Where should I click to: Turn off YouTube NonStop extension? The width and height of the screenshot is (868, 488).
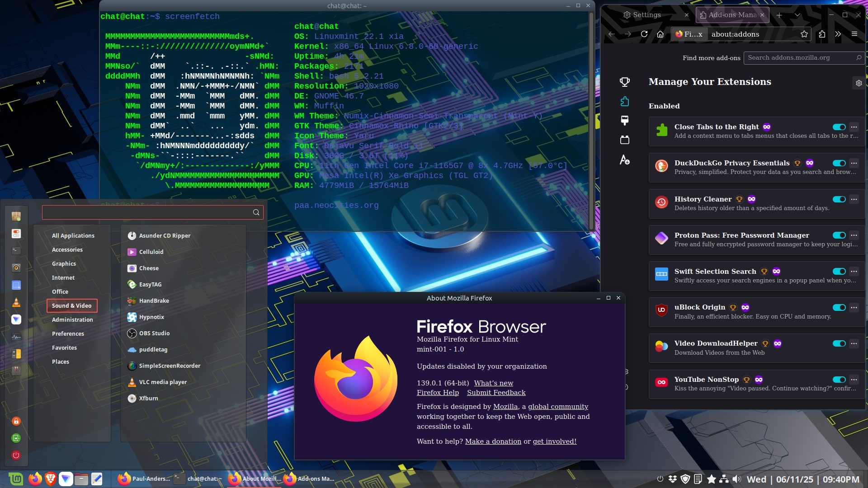pyautogui.click(x=839, y=380)
